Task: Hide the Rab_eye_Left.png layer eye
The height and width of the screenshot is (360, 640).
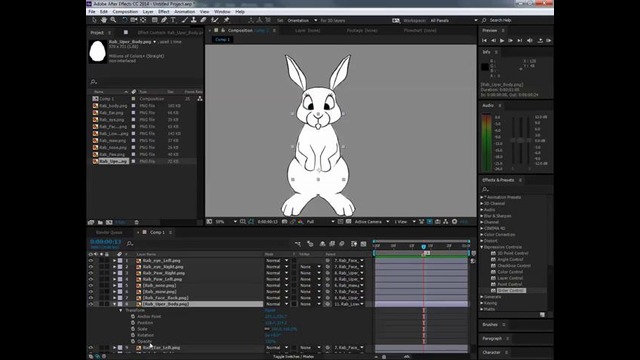Action: pos(91,260)
